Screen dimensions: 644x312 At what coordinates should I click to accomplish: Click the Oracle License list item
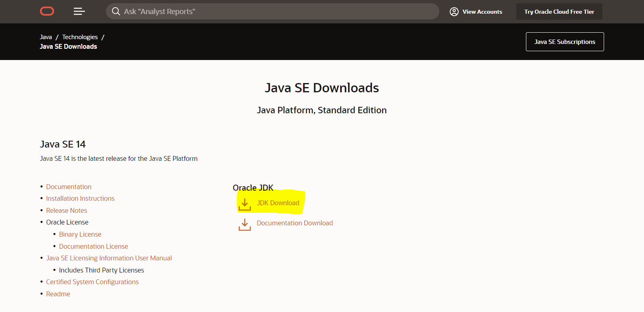click(x=67, y=222)
